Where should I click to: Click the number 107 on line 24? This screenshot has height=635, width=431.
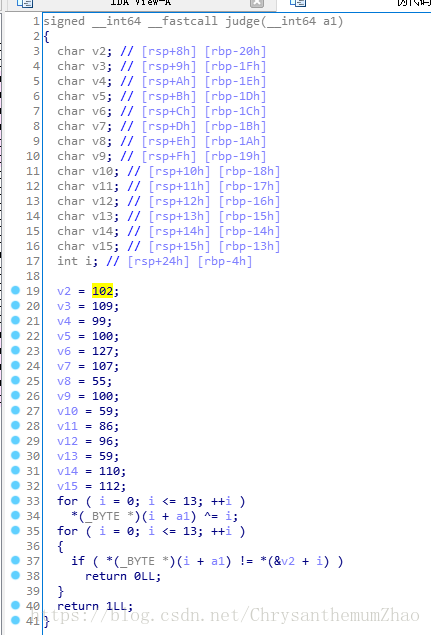pyautogui.click(x=102, y=366)
